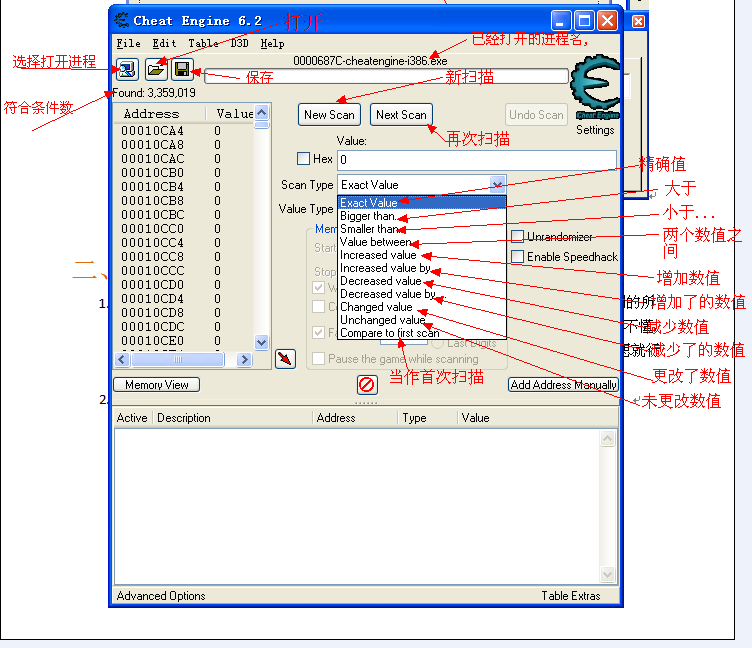
Task: Close the background window with red X
Action: [x=638, y=22]
